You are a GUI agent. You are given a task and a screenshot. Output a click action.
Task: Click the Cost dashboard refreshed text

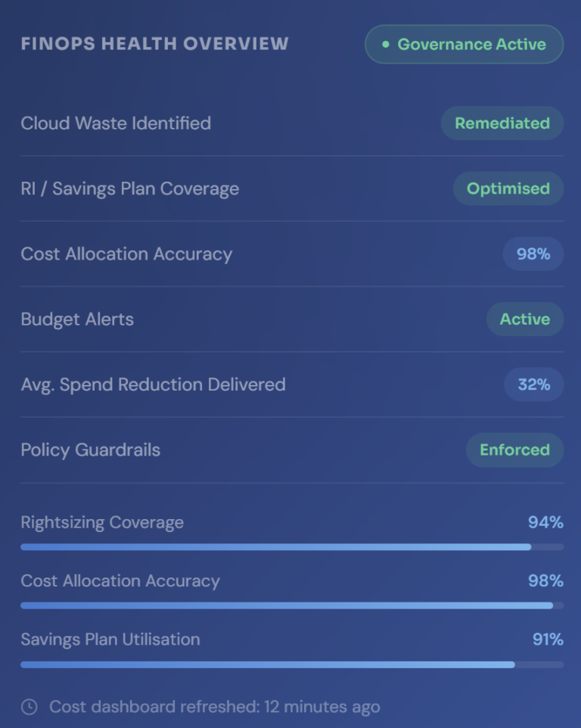215,708
